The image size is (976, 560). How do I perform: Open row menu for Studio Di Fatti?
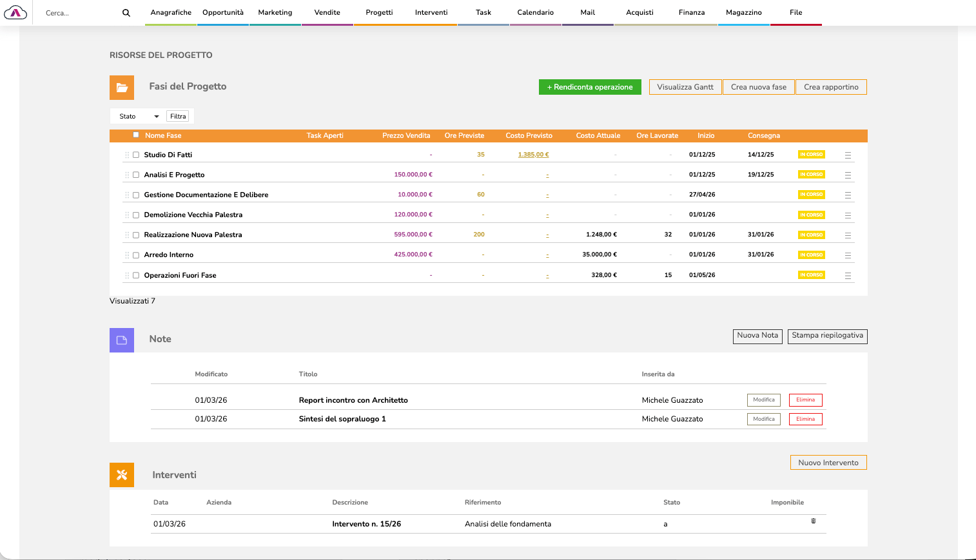[848, 155]
